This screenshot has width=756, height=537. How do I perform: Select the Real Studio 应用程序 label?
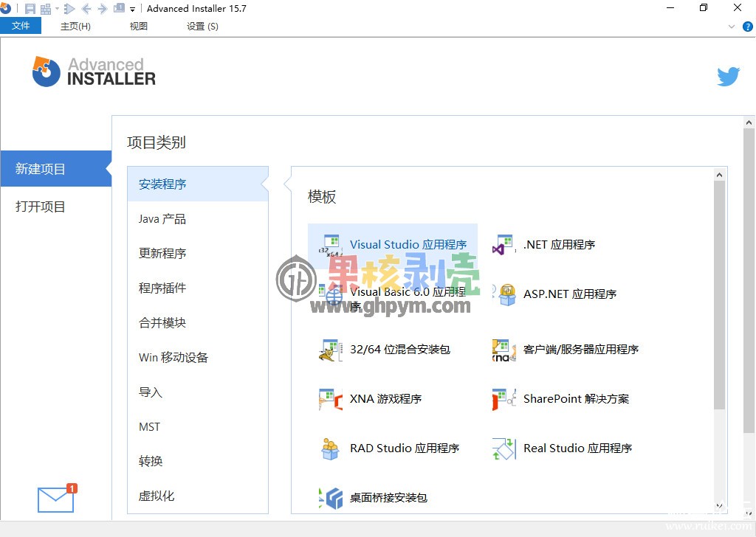tap(577, 448)
